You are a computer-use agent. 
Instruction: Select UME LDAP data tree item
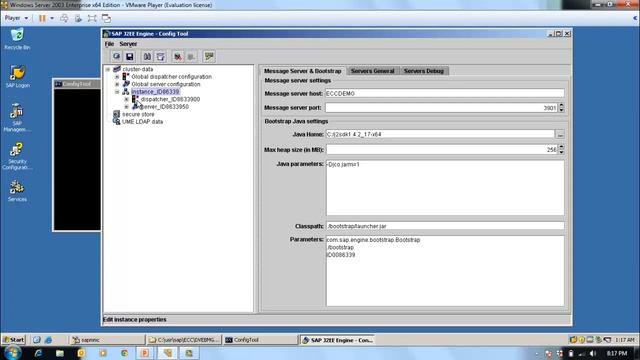coord(142,122)
